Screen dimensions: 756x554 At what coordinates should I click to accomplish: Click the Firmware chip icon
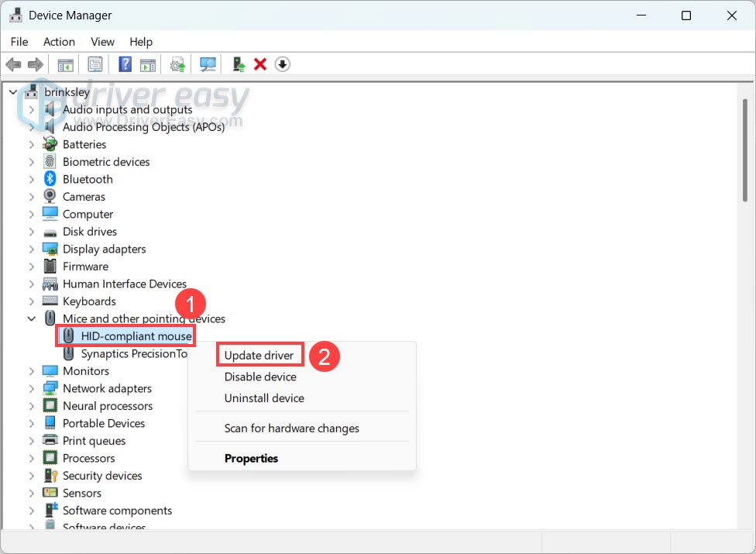[50, 266]
